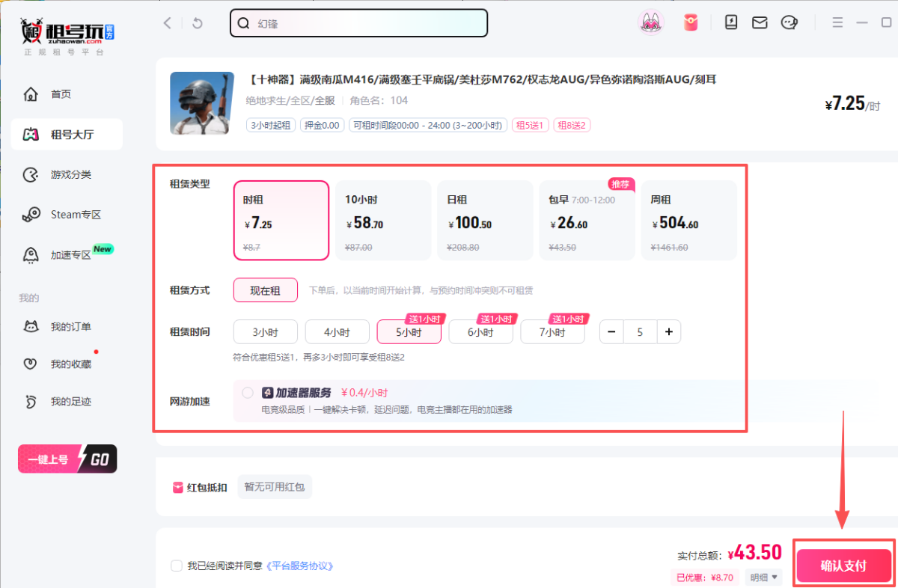
Task: Click the 确认支付 confirm payment button
Action: tap(843, 566)
